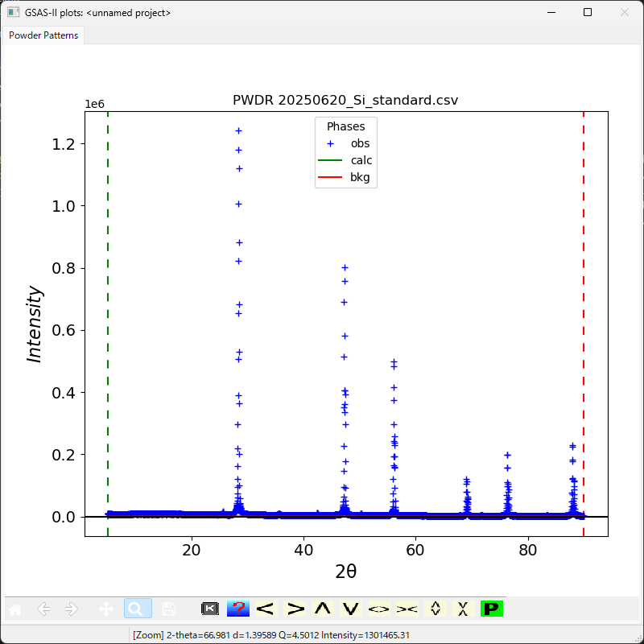Shift plot up with '^' arrow icon

click(x=323, y=609)
